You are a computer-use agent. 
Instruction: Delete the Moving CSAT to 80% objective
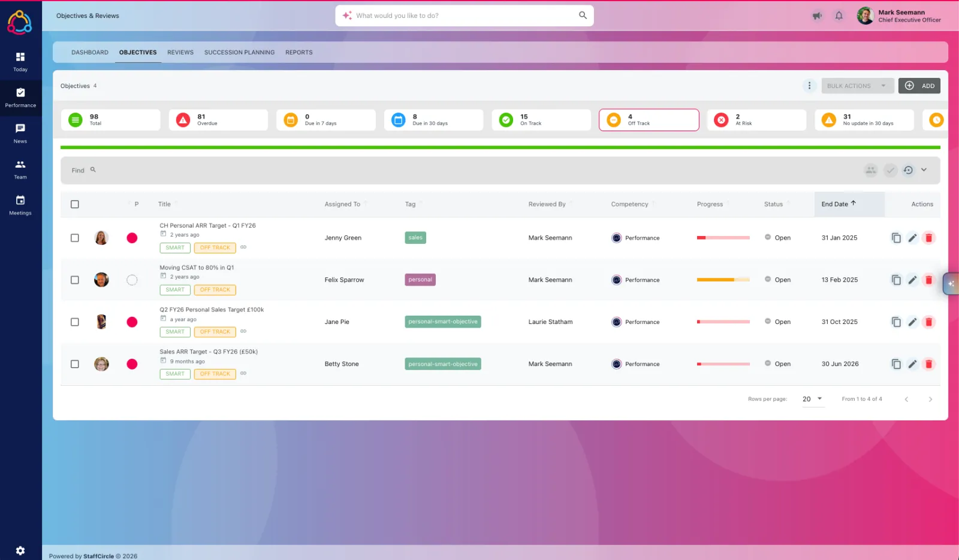coord(928,280)
